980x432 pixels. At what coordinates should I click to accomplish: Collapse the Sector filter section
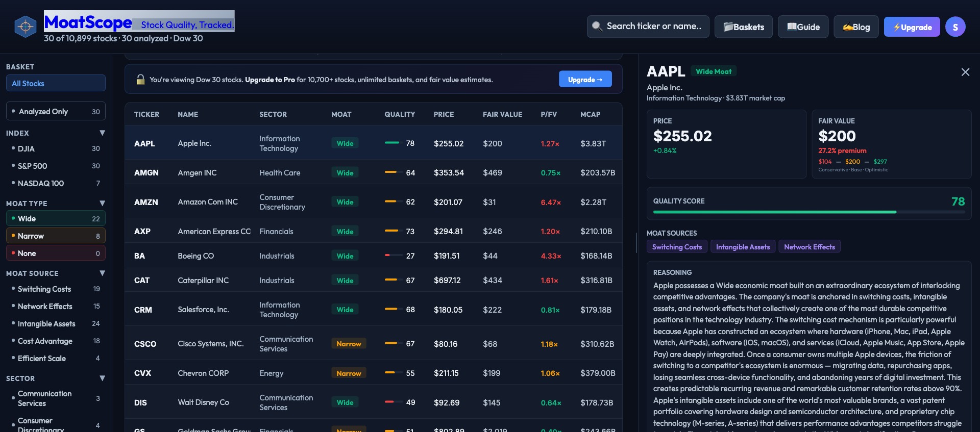pyautogui.click(x=102, y=378)
